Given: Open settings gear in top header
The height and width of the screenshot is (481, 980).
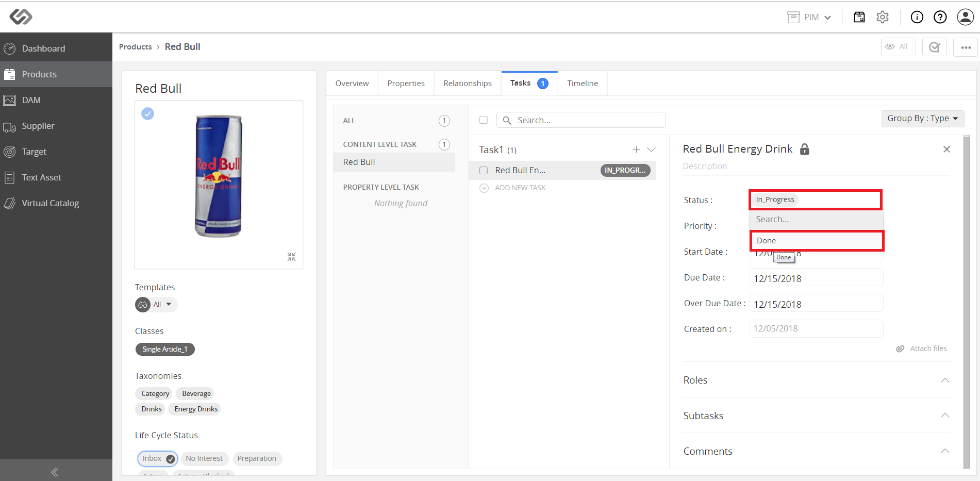Looking at the screenshot, I should [883, 17].
